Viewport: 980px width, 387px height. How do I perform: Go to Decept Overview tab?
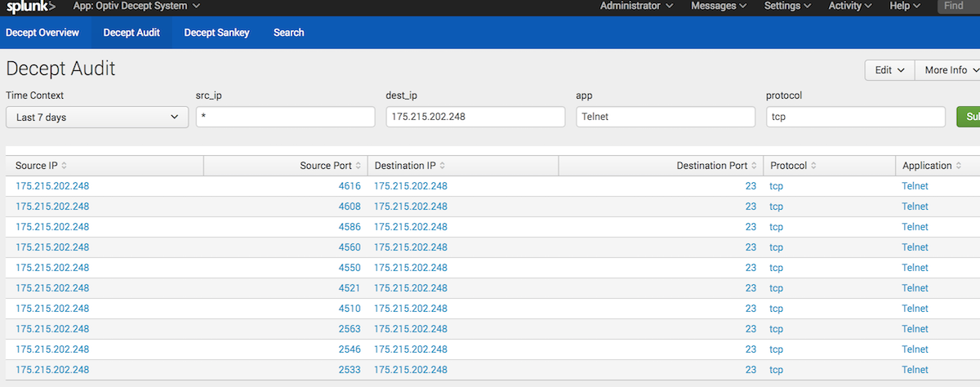click(x=42, y=33)
